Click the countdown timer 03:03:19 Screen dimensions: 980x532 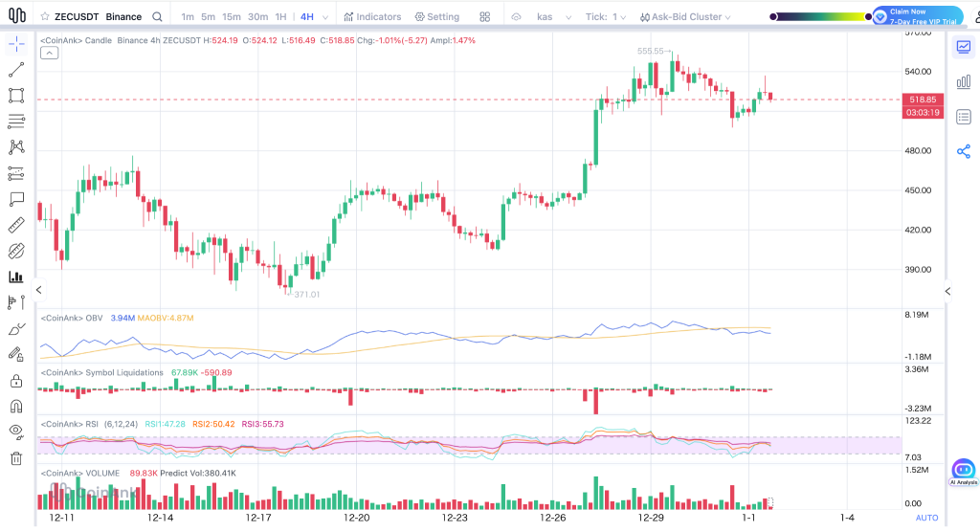click(x=924, y=113)
